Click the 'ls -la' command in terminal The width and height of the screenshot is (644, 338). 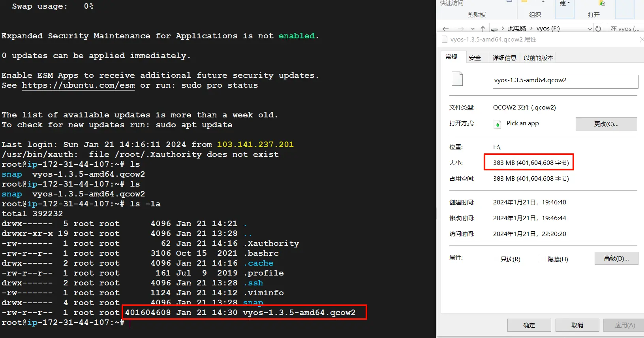click(145, 204)
